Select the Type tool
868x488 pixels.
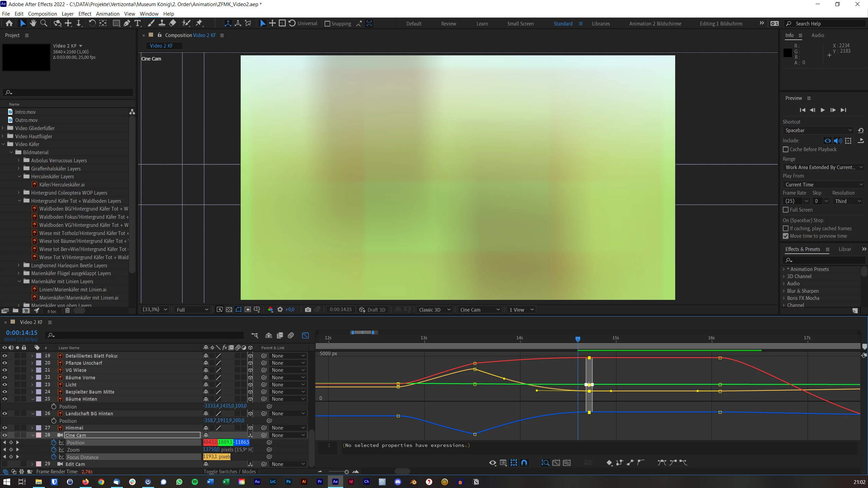click(x=137, y=23)
